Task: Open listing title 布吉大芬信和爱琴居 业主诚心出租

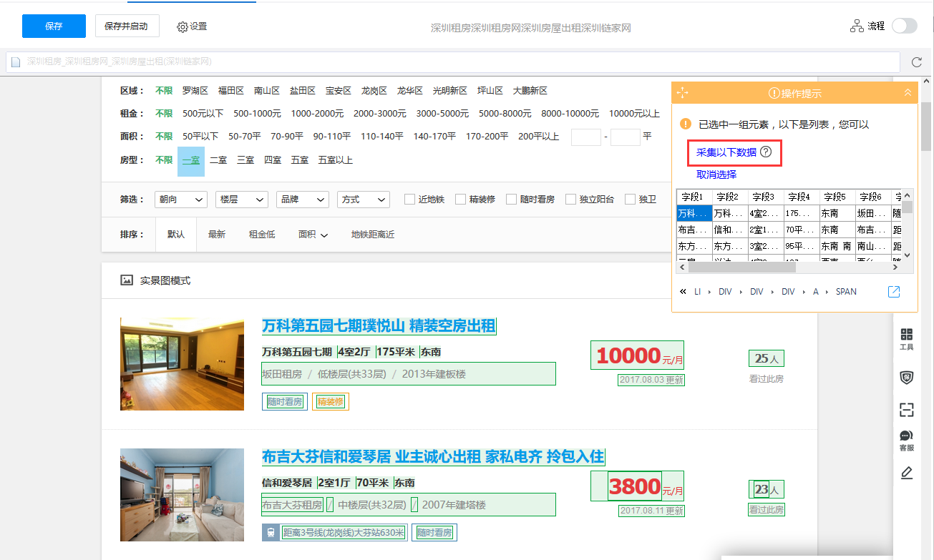Action: click(x=433, y=456)
